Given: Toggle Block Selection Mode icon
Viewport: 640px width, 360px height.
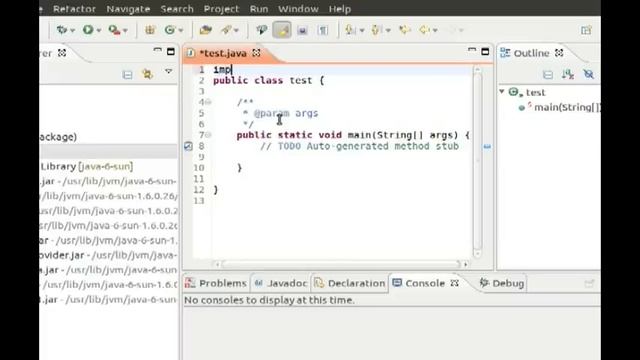Looking at the screenshot, I should coord(302,30).
